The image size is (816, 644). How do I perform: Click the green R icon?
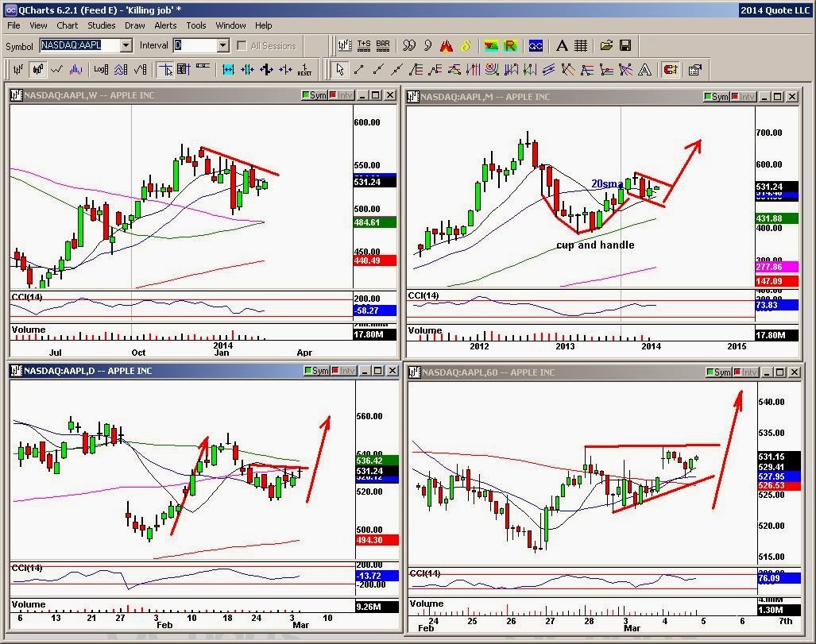(510, 46)
